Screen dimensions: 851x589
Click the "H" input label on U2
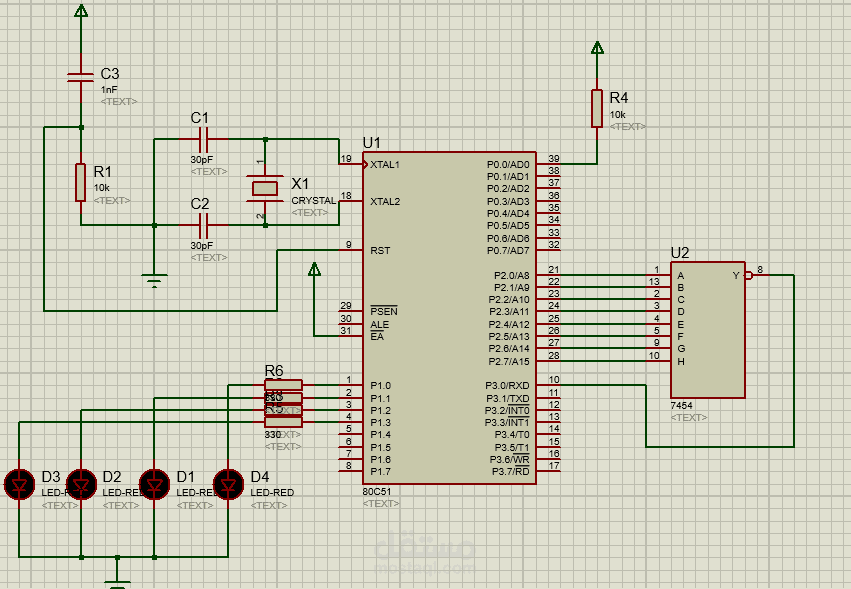tap(681, 361)
